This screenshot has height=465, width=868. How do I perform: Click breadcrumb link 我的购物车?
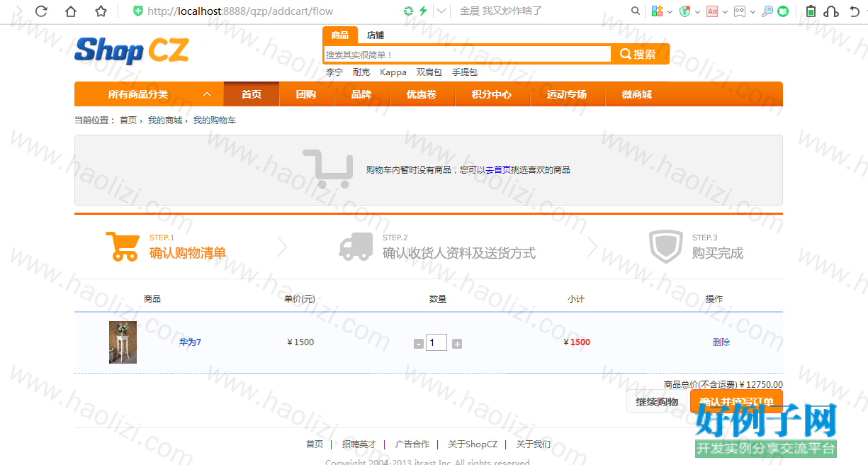click(215, 121)
